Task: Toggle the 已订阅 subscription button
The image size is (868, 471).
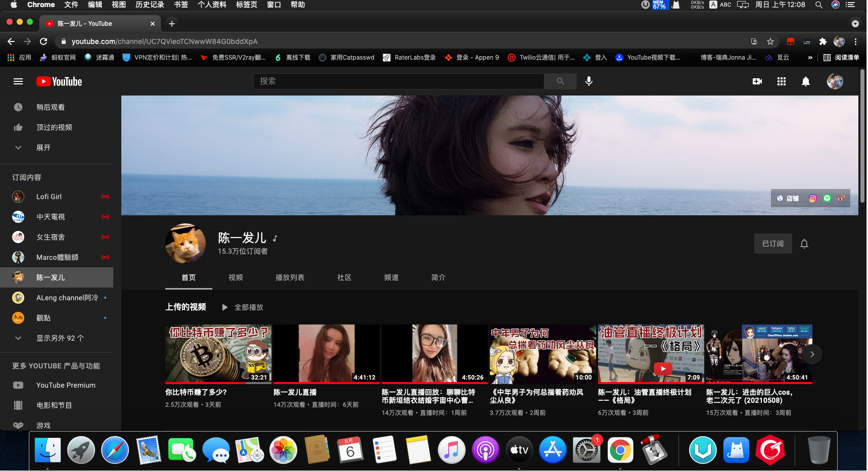Action: 773,244
